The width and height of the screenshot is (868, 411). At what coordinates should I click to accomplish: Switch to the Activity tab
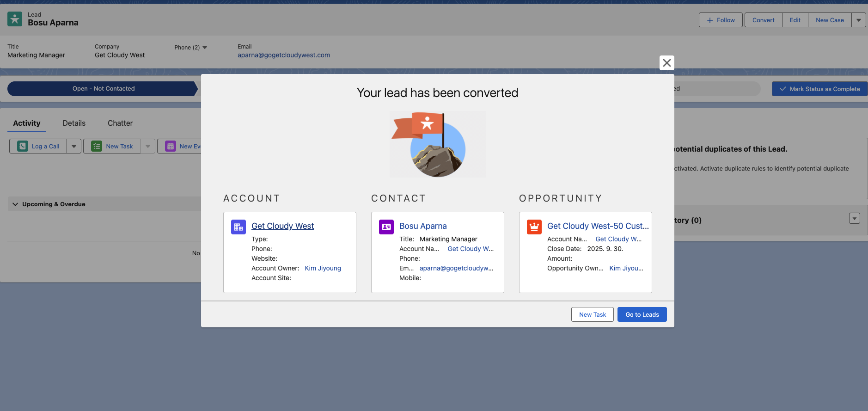[x=27, y=123]
